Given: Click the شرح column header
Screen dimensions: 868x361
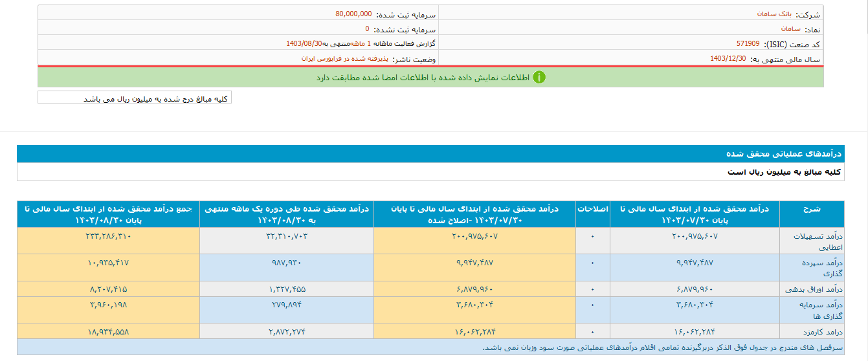Looking at the screenshot, I should [x=811, y=209].
